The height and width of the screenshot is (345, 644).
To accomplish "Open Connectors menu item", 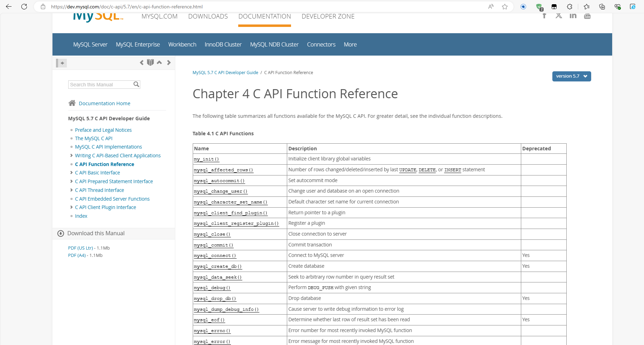I will pyautogui.click(x=321, y=44).
